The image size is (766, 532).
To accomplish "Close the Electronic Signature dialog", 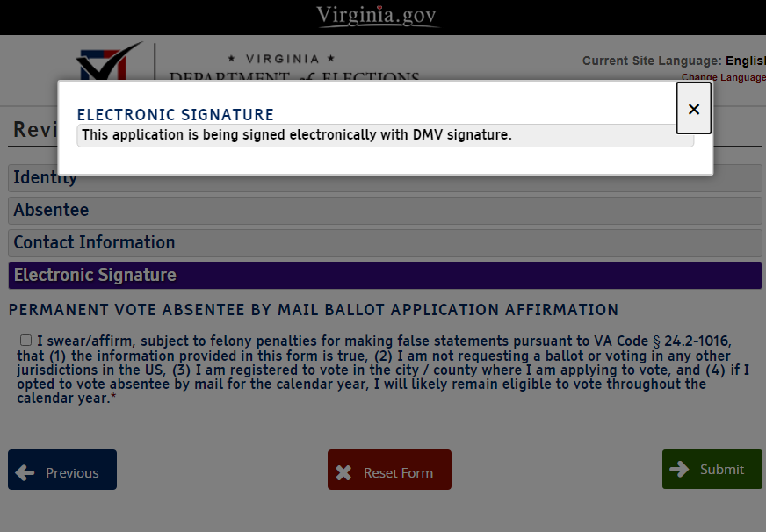I will (693, 109).
